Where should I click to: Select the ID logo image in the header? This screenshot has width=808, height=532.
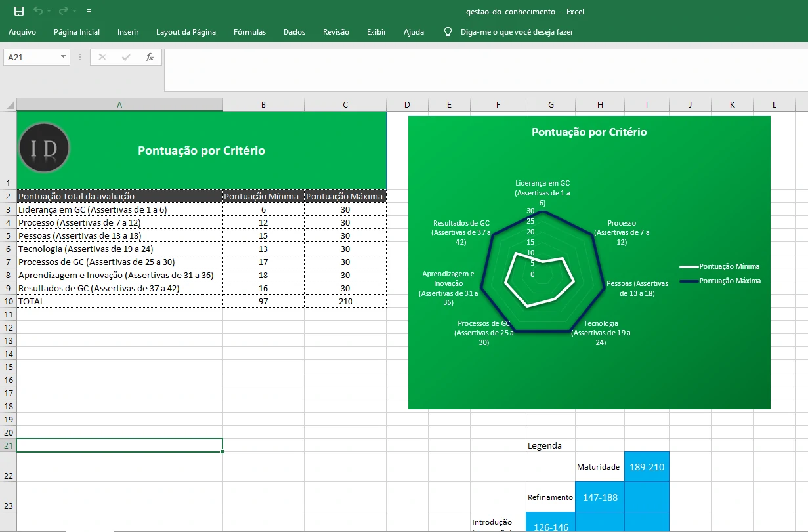tap(44, 148)
